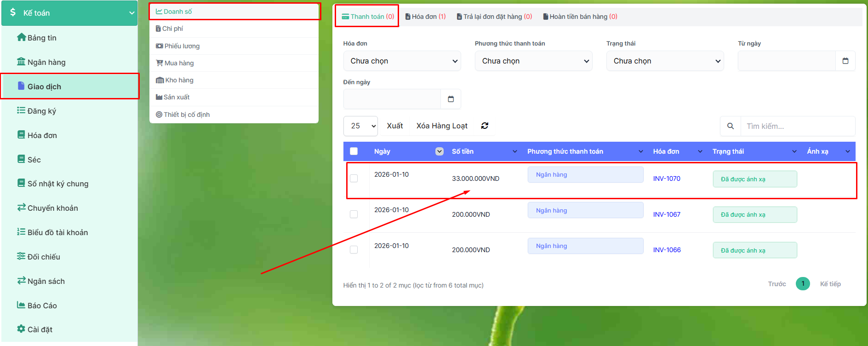The height and width of the screenshot is (346, 868).
Task: Toggle the select-all checkbox in table header
Action: point(354,151)
